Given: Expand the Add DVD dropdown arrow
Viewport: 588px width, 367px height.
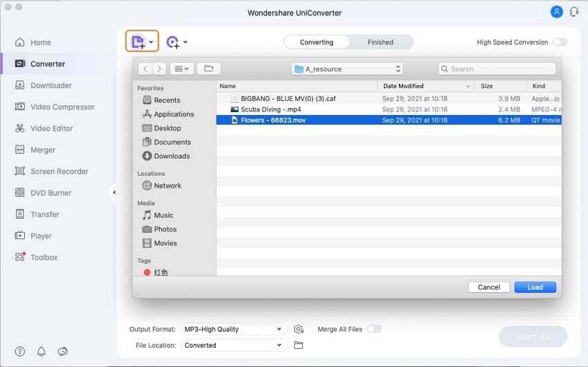Looking at the screenshot, I should pyautogui.click(x=185, y=42).
